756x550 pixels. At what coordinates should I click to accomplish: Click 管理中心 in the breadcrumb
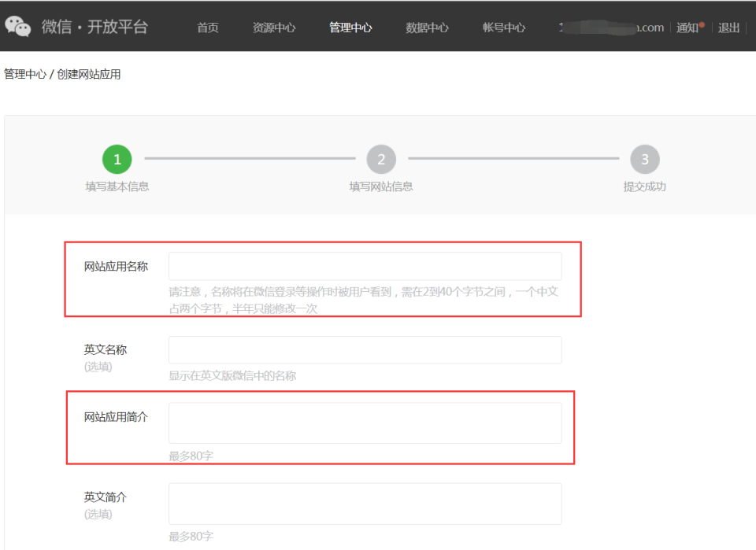25,74
